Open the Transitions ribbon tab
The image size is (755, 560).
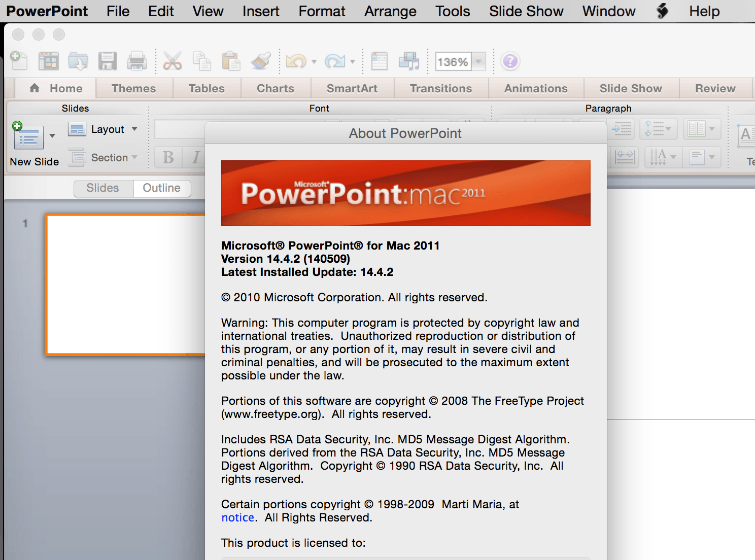point(441,89)
